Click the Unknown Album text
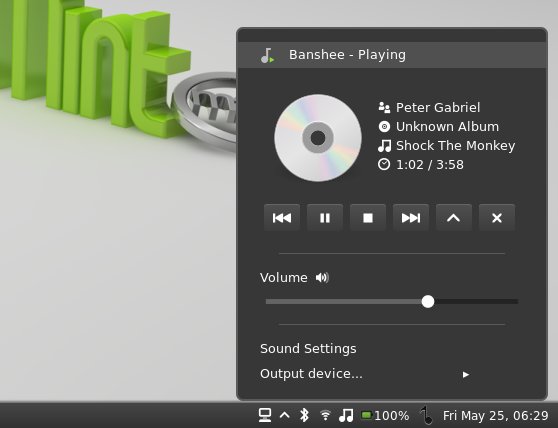 pyautogui.click(x=447, y=127)
